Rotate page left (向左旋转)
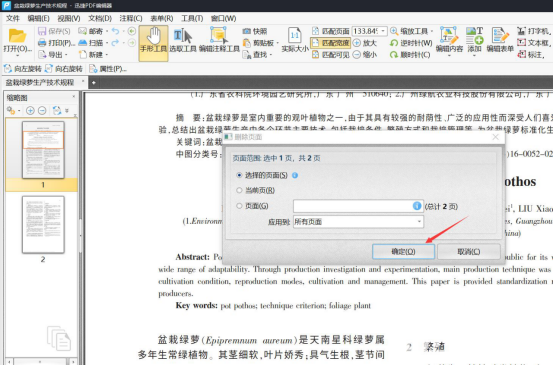This screenshot has width=553, height=366. click(x=23, y=69)
